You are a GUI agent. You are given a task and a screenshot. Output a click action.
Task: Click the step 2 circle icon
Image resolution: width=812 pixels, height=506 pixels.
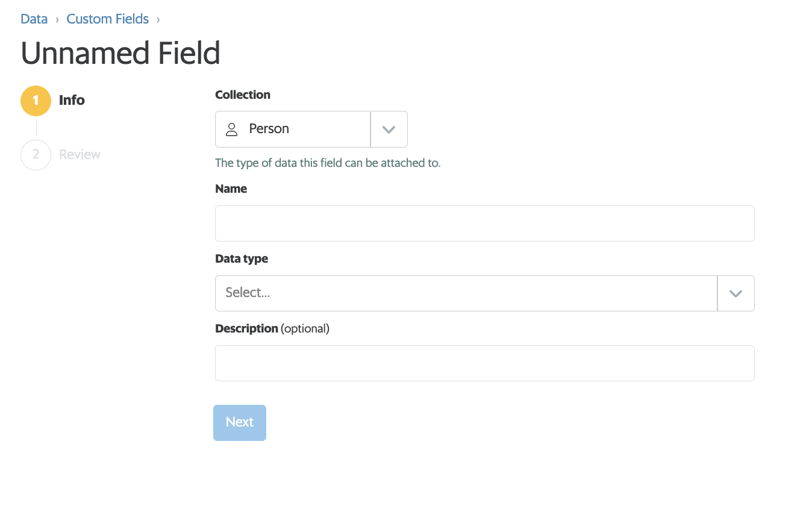coord(36,155)
